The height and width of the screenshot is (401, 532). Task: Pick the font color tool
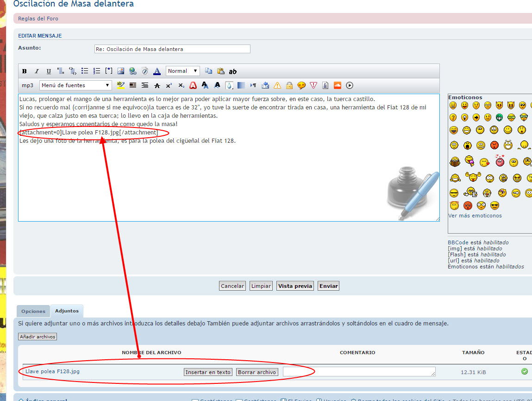(157, 71)
